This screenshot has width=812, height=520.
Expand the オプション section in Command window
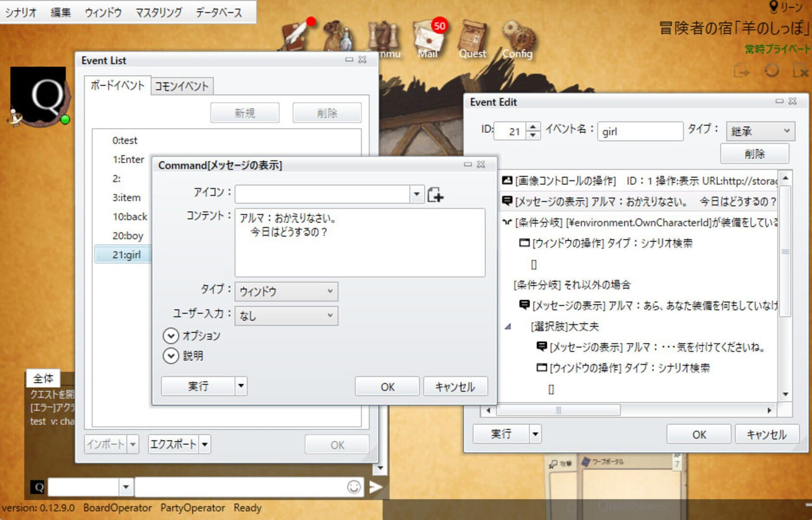pyautogui.click(x=171, y=336)
